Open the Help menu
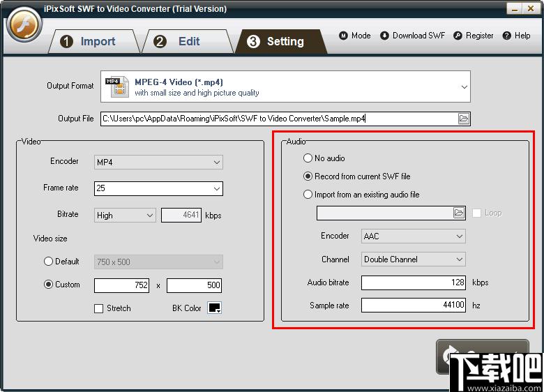544x392 pixels. click(x=516, y=36)
